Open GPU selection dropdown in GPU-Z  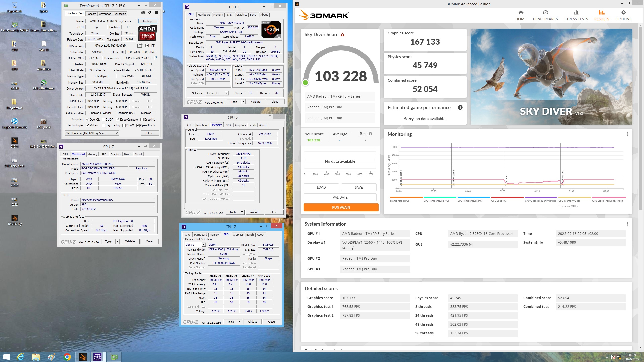click(x=92, y=133)
